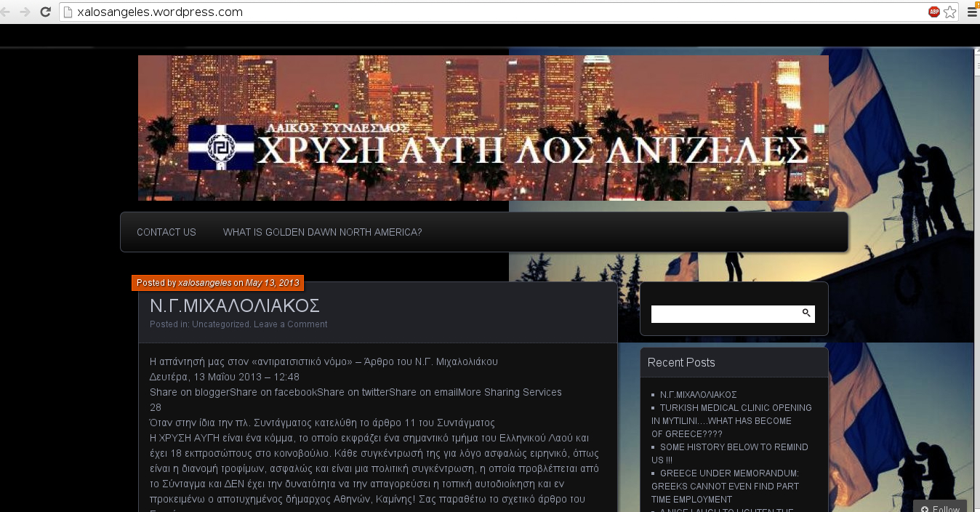Image resolution: width=980 pixels, height=512 pixels.
Task: Open the May 13, 2013 date link
Action: pos(273,283)
